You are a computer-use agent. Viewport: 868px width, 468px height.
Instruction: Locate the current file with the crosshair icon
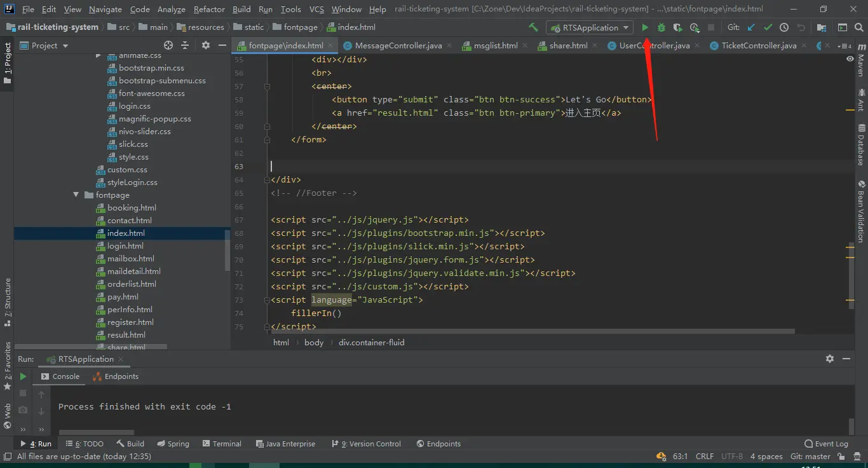click(168, 45)
